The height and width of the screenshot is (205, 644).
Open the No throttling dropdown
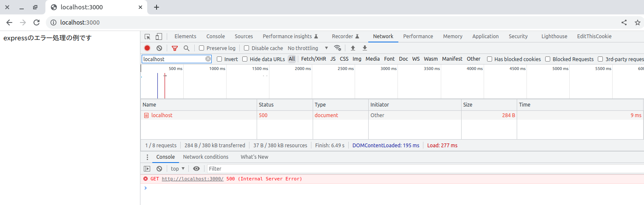(308, 48)
